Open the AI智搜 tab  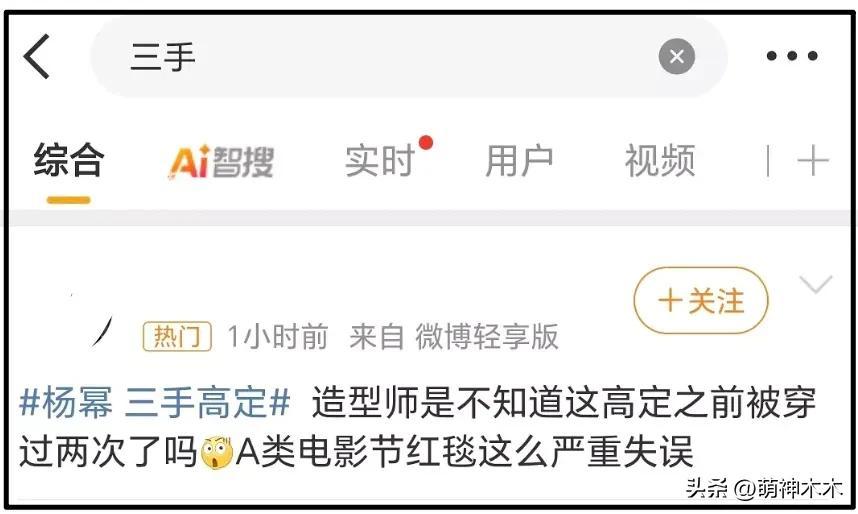pos(221,161)
